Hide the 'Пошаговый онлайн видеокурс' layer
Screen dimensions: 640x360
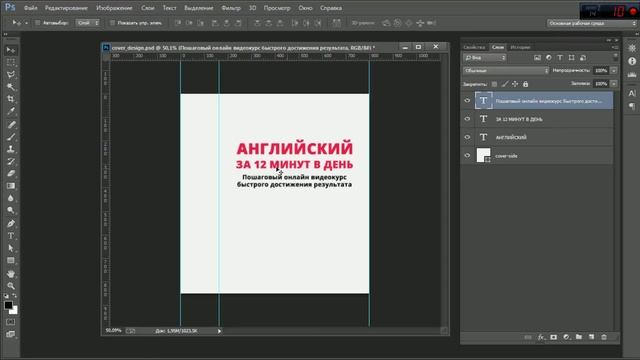pos(467,100)
